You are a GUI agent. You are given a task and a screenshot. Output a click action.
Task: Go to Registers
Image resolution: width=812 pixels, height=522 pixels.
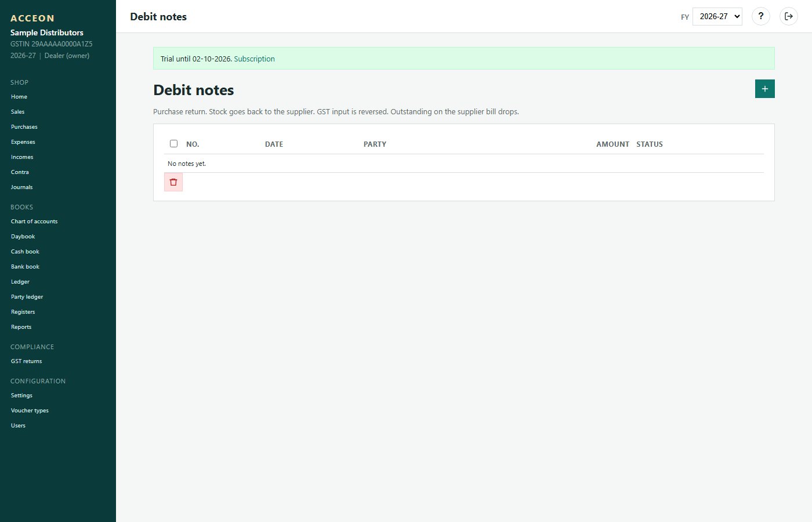(23, 312)
